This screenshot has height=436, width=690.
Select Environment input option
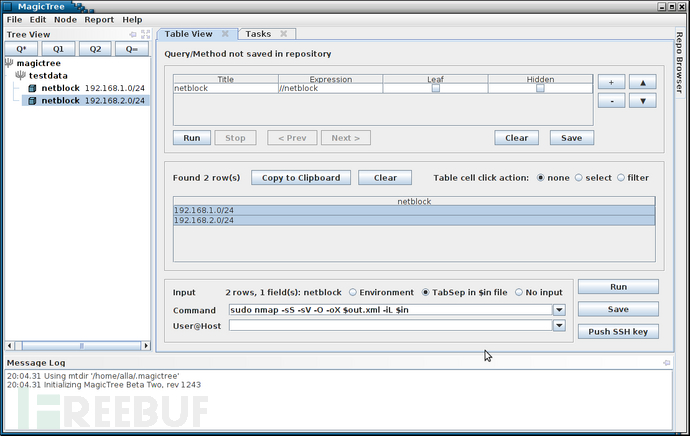pos(353,292)
